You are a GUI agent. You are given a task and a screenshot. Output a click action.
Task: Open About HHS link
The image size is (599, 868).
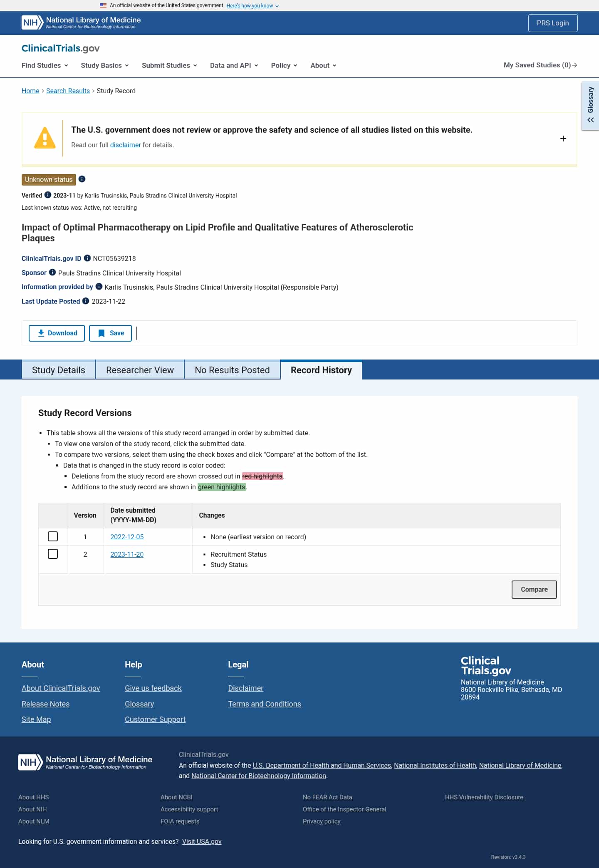[34, 797]
